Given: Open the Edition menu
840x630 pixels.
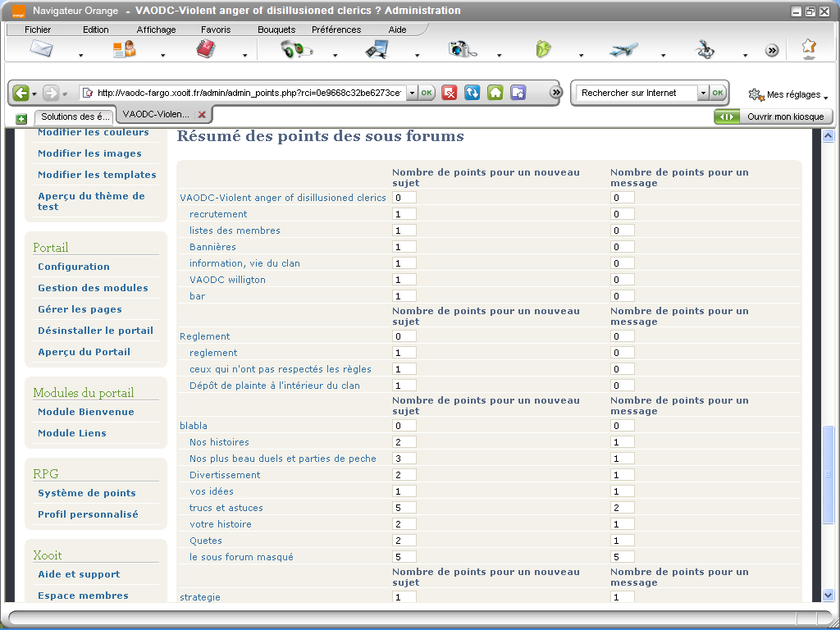Looking at the screenshot, I should point(95,30).
